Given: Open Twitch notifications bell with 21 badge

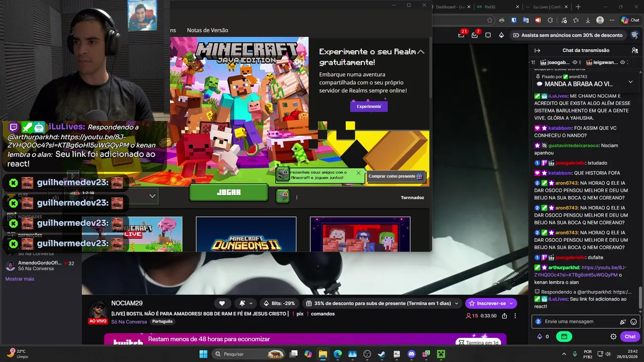Looking at the screenshot, I should click(461, 35).
